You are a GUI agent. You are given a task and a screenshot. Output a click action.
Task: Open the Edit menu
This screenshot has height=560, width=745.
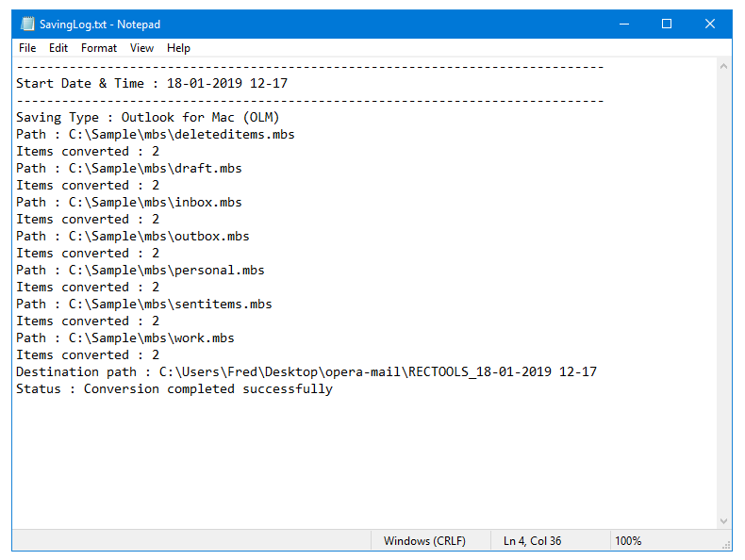(x=58, y=48)
